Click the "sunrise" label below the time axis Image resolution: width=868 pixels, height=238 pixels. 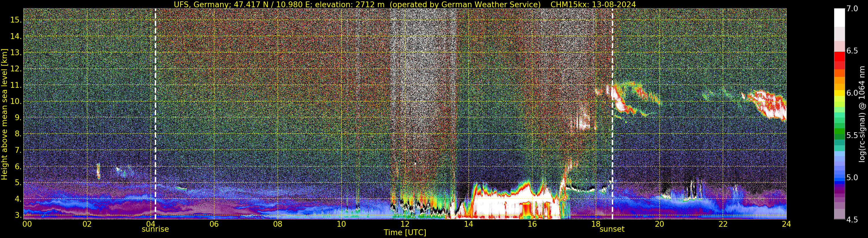point(155,229)
